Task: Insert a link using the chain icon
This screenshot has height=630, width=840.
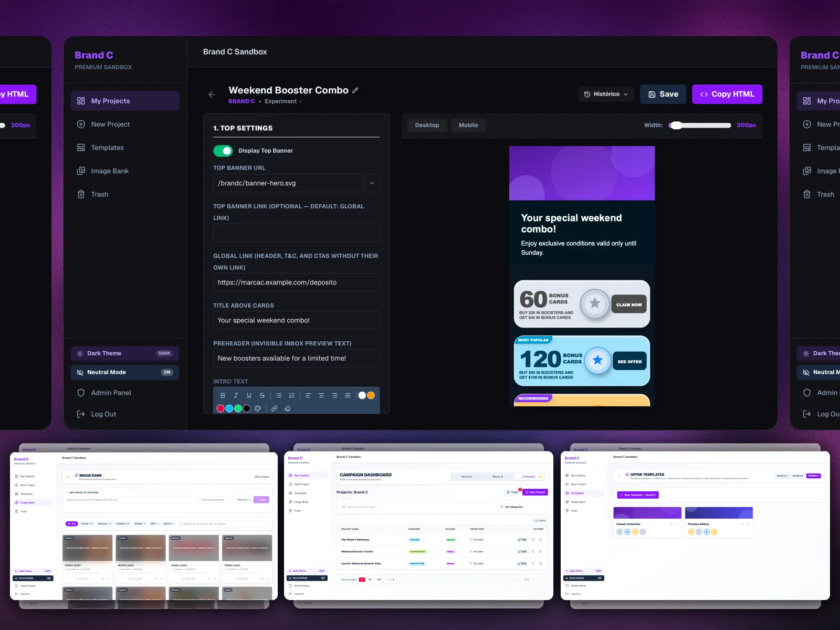Action: pyautogui.click(x=274, y=408)
